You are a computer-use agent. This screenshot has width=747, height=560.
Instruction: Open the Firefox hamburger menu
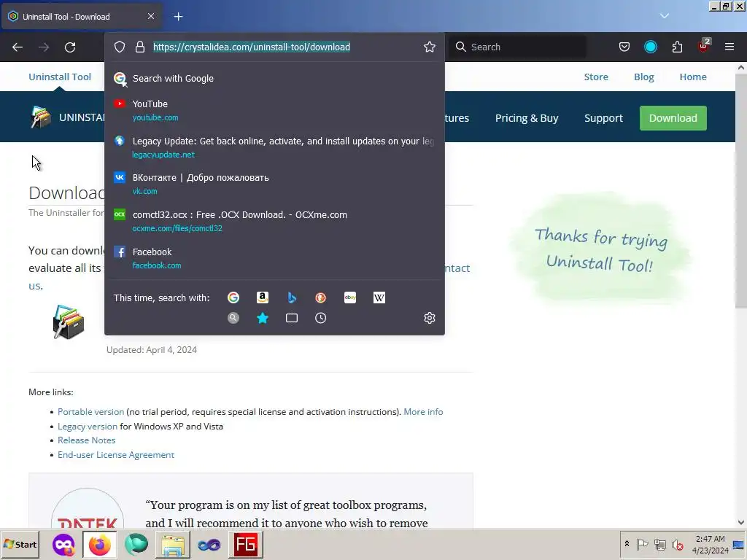pyautogui.click(x=729, y=47)
